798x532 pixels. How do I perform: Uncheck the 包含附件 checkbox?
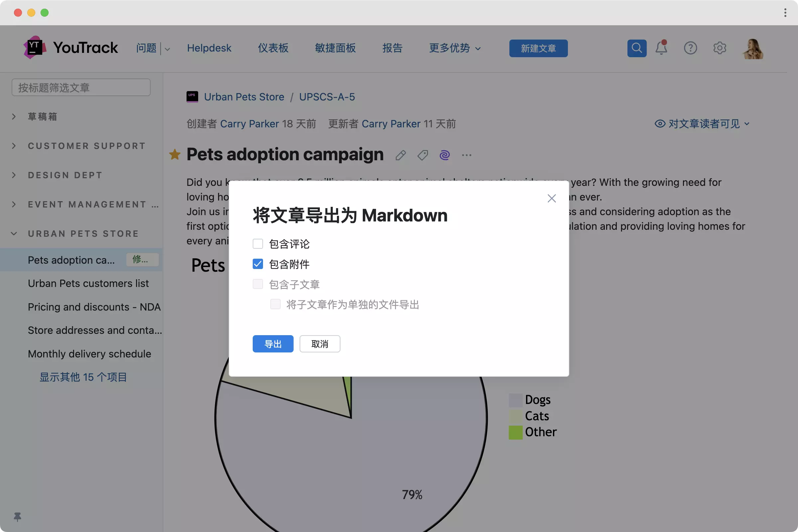(258, 264)
